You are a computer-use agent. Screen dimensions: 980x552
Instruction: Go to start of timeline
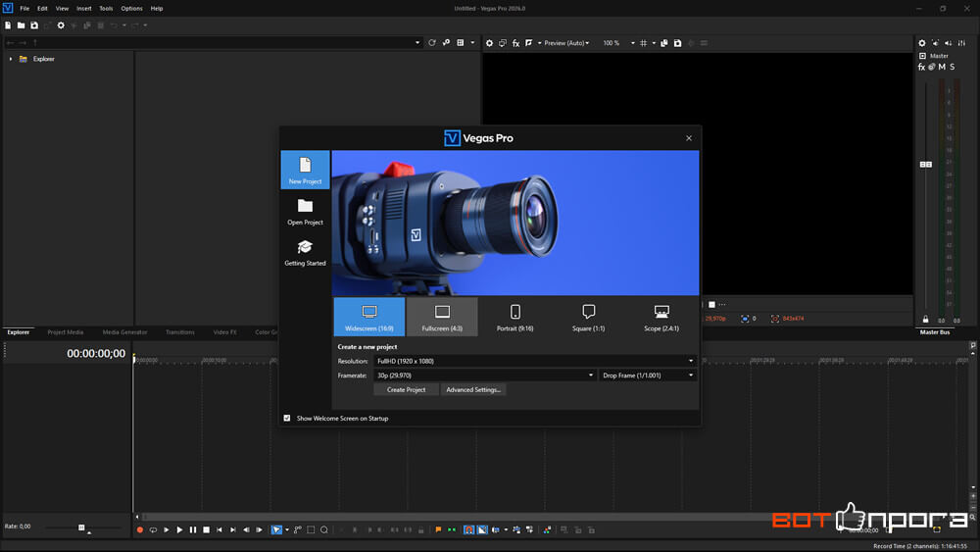coord(220,530)
